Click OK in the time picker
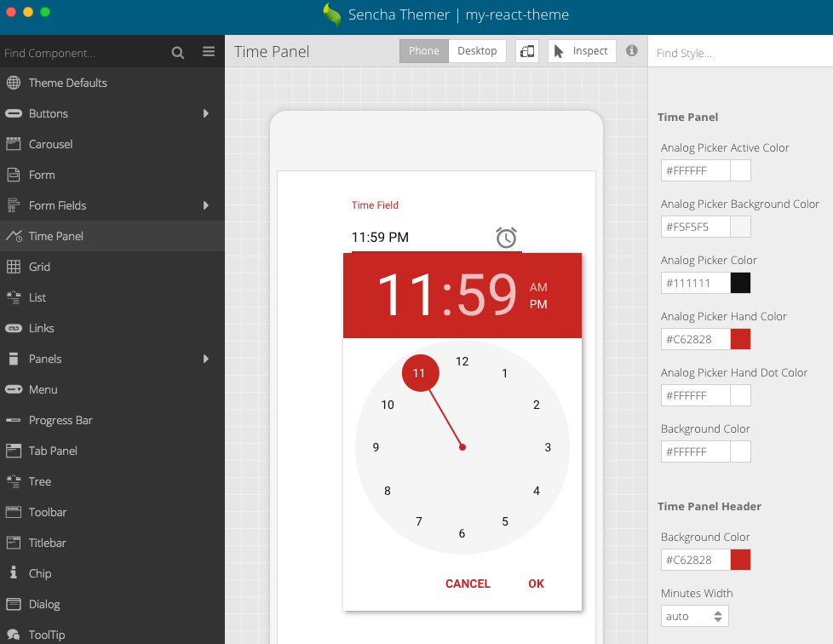The width and height of the screenshot is (833, 644). tap(536, 584)
